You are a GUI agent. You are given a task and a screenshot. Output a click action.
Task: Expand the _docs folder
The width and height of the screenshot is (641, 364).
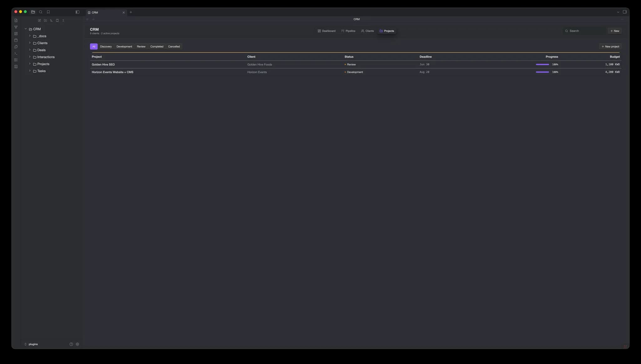(x=30, y=36)
